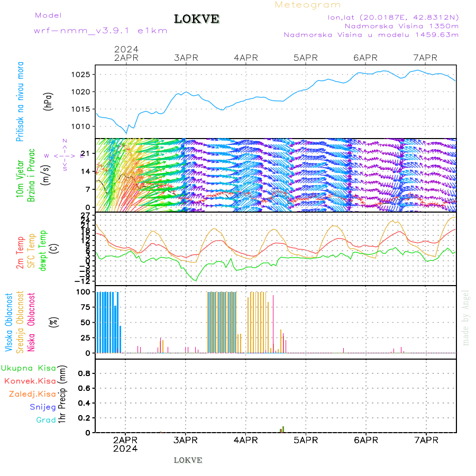
Task: Click the bold "LOKVE" heading above the charts
Action: click(196, 19)
